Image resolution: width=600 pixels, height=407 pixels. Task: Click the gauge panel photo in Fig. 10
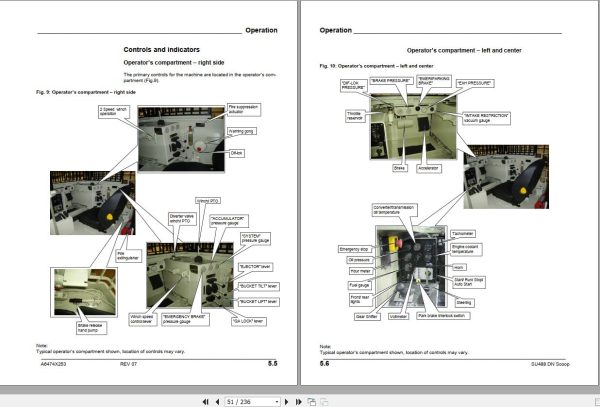point(411,266)
